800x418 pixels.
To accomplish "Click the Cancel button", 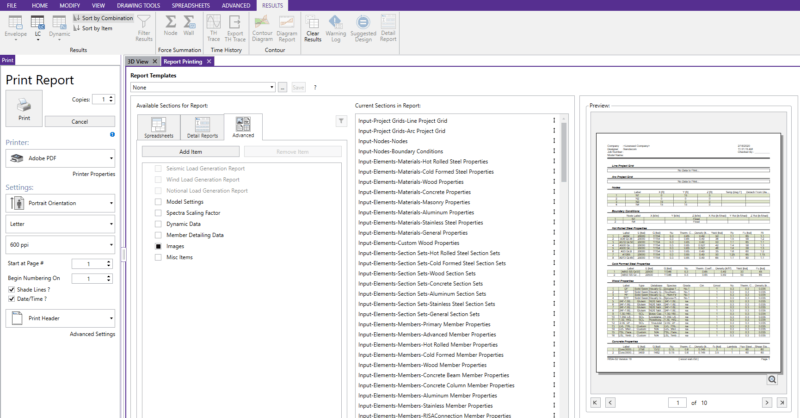I will (x=79, y=121).
